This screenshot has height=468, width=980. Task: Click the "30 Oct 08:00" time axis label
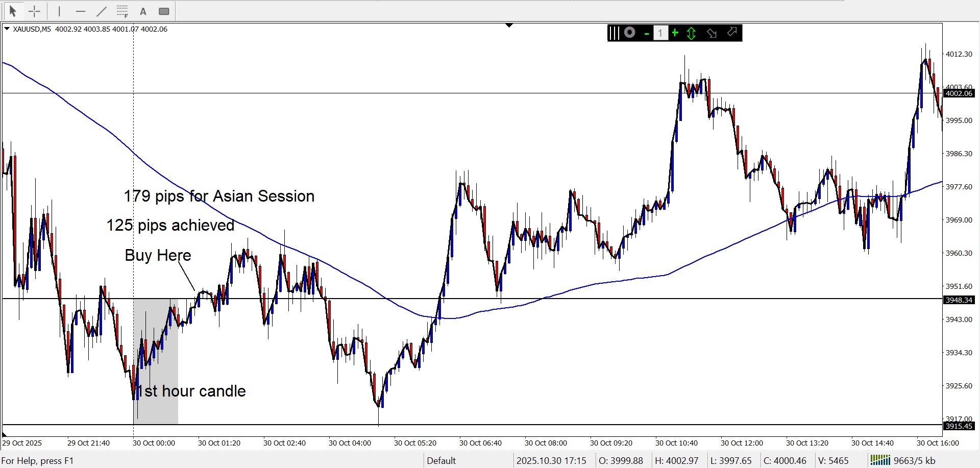click(546, 443)
